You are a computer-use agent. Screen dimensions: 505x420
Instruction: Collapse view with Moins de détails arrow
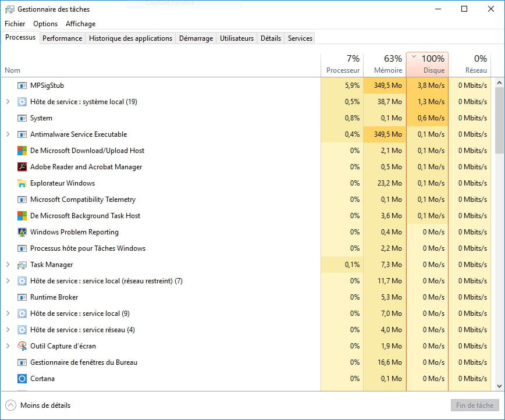[10, 405]
